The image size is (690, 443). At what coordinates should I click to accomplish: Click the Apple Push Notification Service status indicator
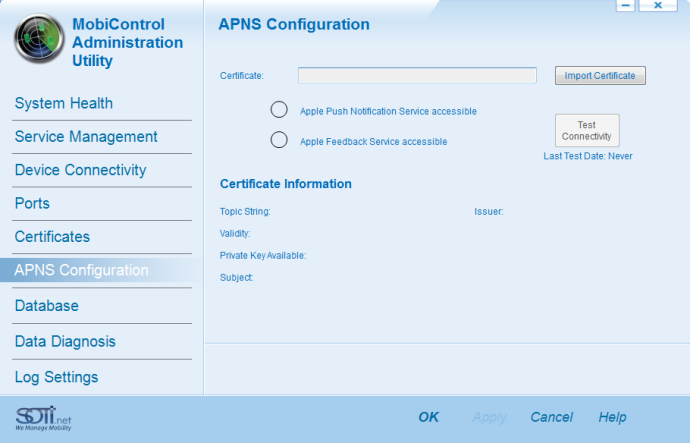pyautogui.click(x=279, y=110)
